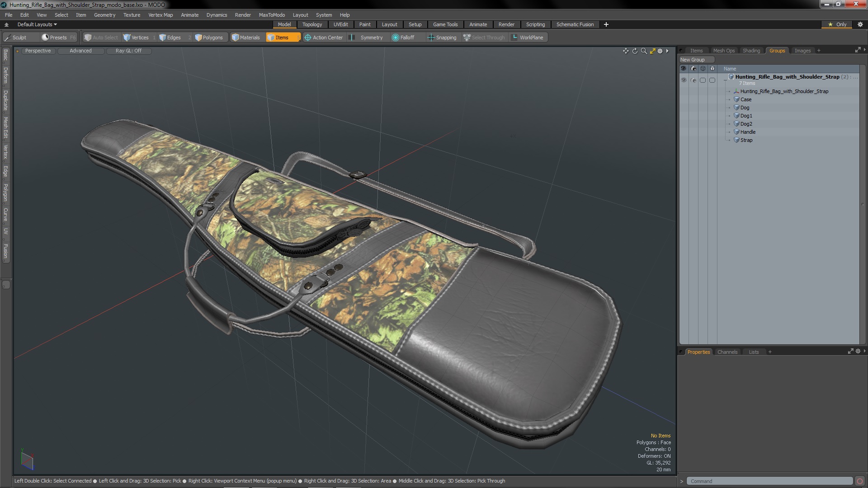Image resolution: width=868 pixels, height=488 pixels.
Task: Click the viewport pan (move) icon
Action: coord(626,51)
